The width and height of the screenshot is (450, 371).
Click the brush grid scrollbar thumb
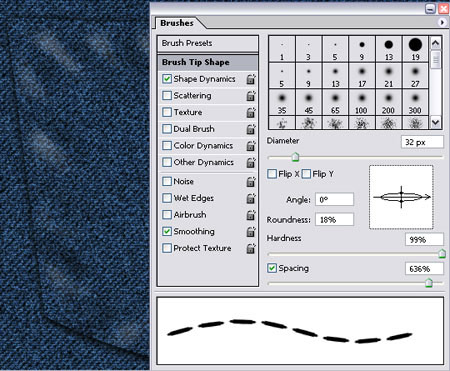[435, 60]
